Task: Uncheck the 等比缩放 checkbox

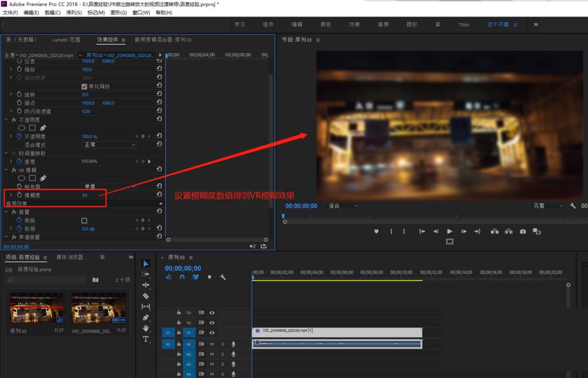Action: point(85,86)
